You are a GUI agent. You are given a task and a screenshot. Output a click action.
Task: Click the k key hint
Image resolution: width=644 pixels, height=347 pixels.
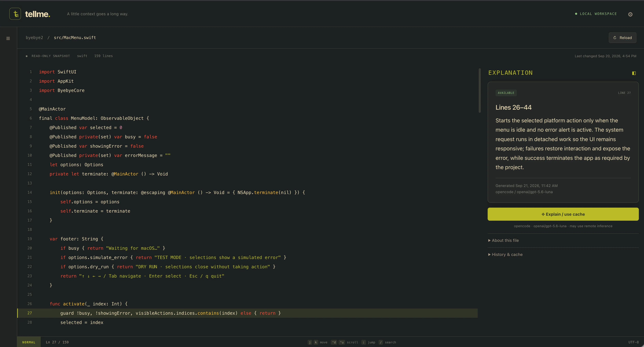316,342
